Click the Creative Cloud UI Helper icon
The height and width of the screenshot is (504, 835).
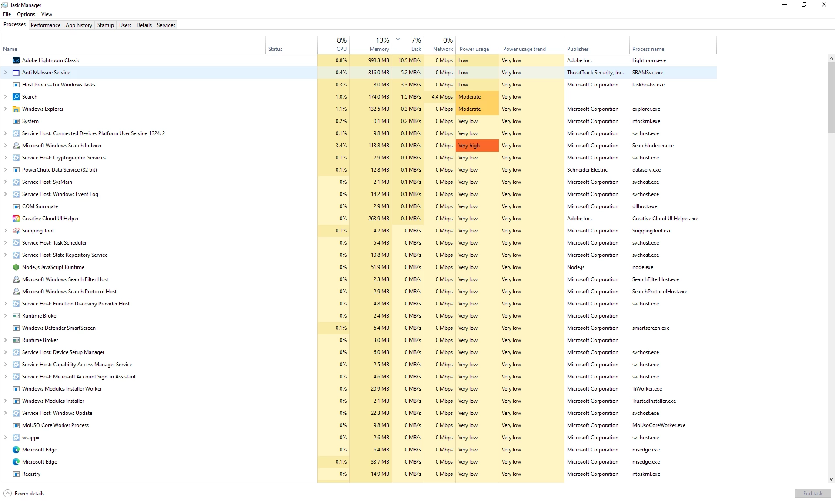coord(16,219)
